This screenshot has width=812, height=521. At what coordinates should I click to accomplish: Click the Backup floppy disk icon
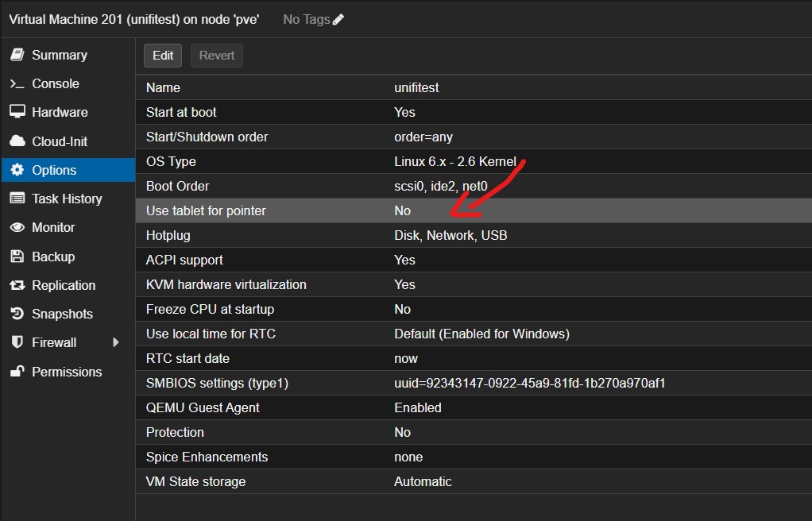pyautogui.click(x=17, y=257)
